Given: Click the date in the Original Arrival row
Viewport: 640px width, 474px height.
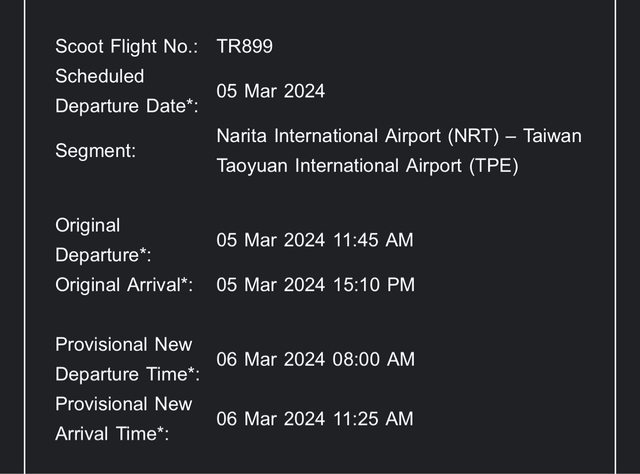Looking at the screenshot, I should coord(270,285).
